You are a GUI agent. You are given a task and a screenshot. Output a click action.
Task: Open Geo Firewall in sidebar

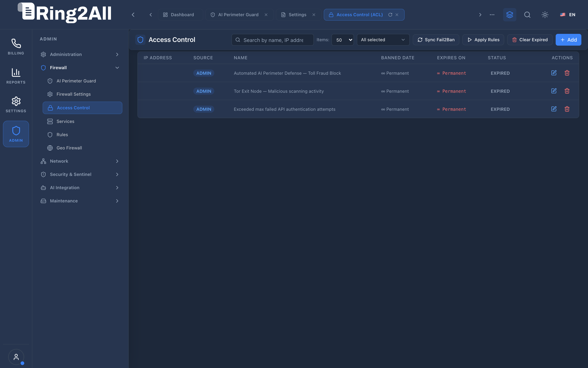82,148
